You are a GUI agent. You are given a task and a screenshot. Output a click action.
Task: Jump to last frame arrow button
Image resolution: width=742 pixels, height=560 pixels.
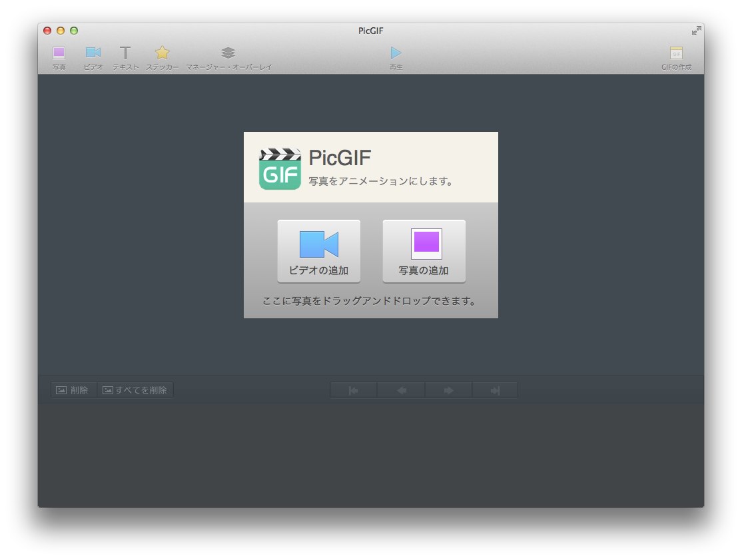click(495, 390)
